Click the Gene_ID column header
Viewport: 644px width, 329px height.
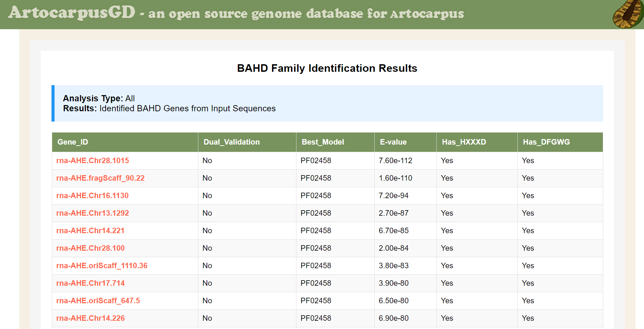tap(73, 142)
